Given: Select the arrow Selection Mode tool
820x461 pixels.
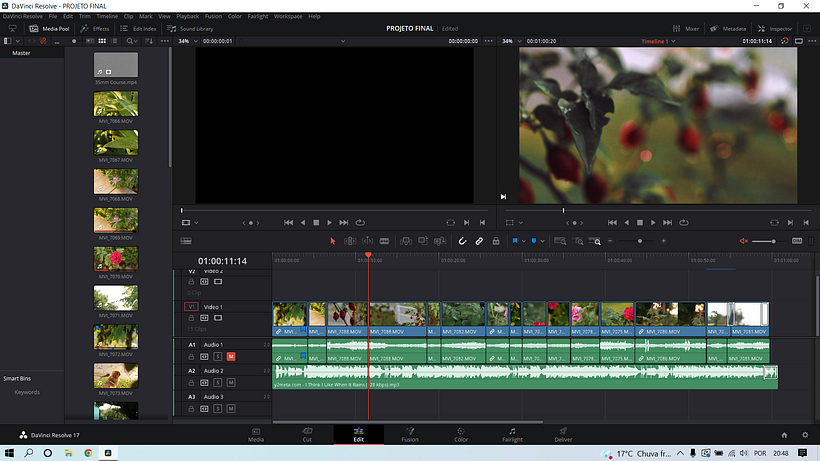Looking at the screenshot, I should click(x=333, y=241).
